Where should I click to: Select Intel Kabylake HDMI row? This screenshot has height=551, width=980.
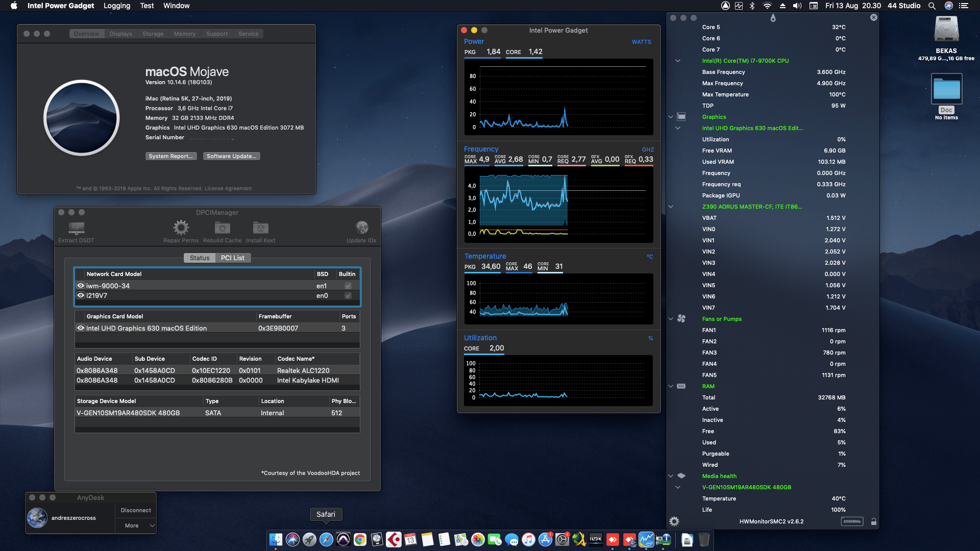217,380
